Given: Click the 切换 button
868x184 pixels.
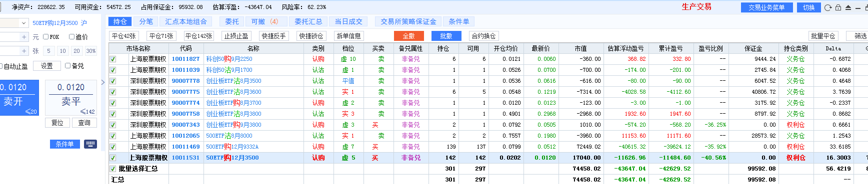Looking at the screenshot, I should [809, 7].
